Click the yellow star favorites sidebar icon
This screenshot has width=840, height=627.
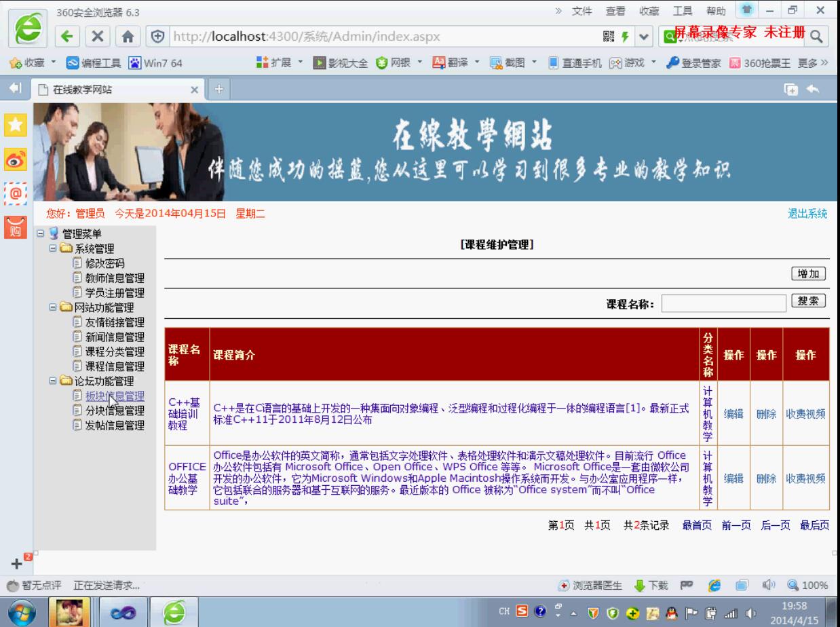[x=15, y=126]
